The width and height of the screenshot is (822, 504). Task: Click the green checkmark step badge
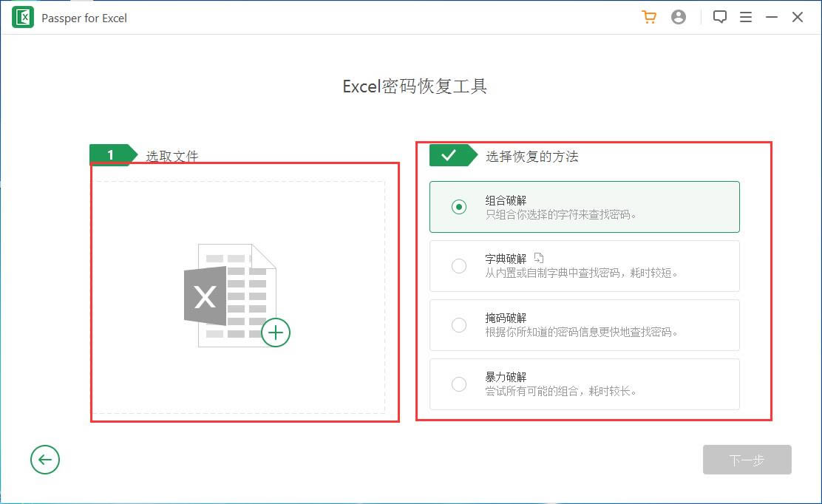[453, 155]
